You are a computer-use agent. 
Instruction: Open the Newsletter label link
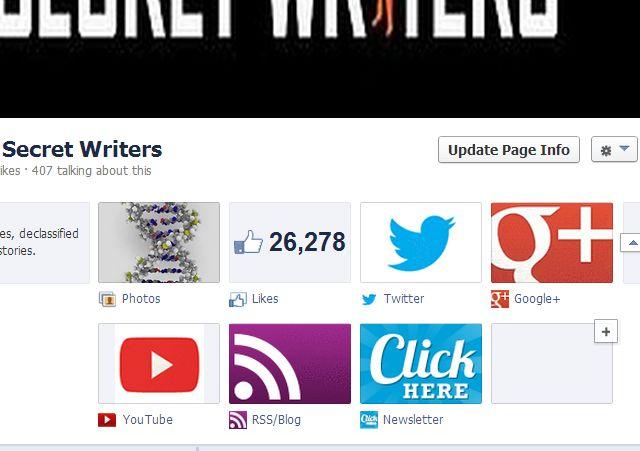click(413, 420)
